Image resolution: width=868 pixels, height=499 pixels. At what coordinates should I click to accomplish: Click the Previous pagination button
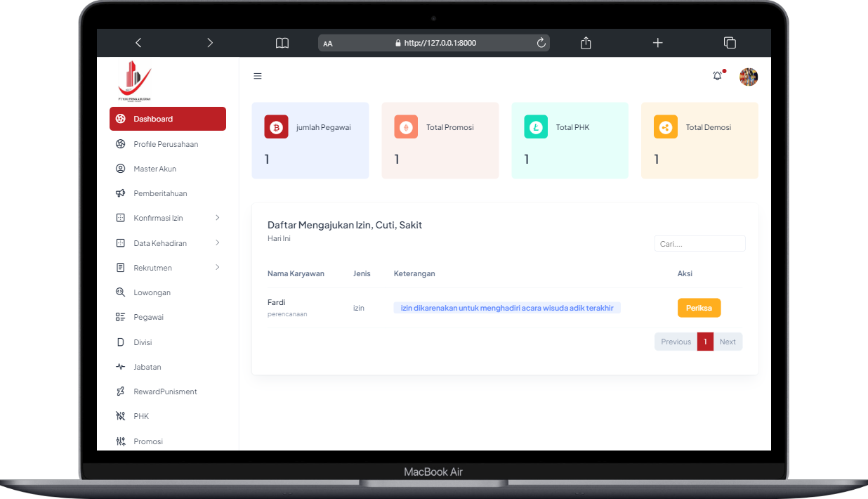(x=676, y=342)
